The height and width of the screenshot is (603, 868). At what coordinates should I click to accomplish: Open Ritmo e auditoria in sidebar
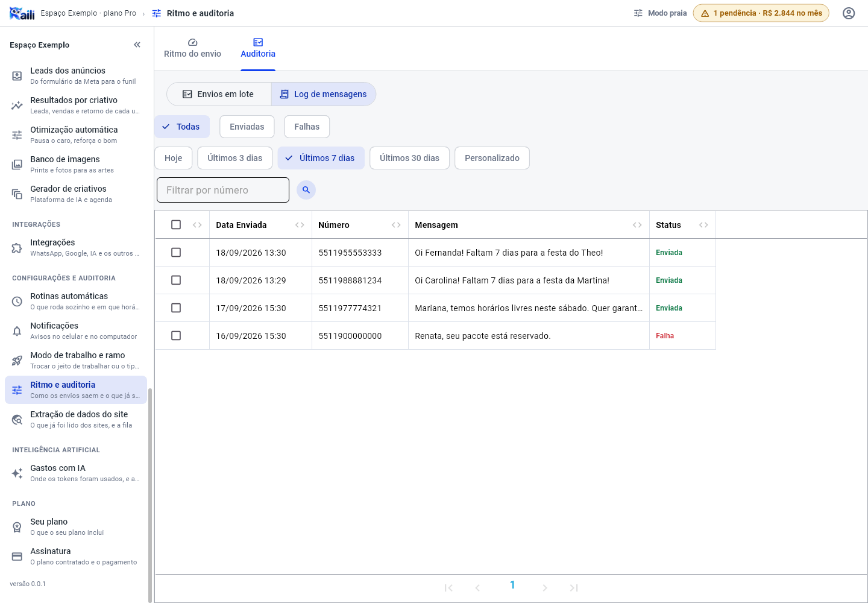(76, 390)
